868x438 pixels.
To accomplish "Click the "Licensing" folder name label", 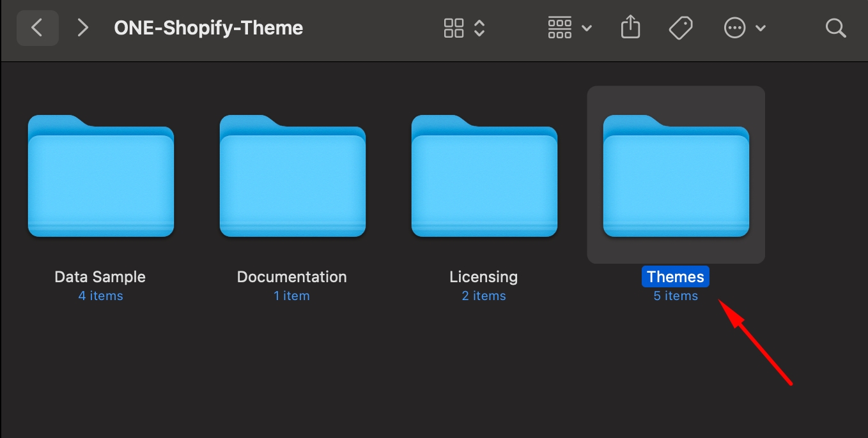I will tap(484, 277).
